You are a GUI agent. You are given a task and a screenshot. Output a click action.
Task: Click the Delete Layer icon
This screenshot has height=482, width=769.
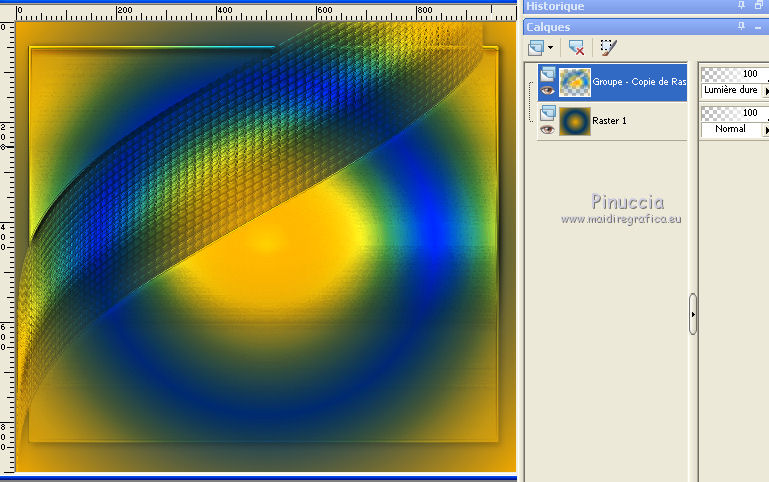(x=576, y=48)
